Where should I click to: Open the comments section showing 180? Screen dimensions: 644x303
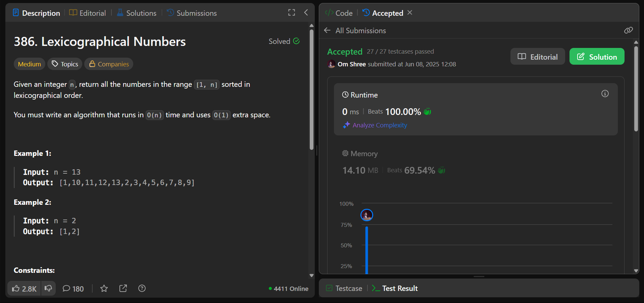73,289
